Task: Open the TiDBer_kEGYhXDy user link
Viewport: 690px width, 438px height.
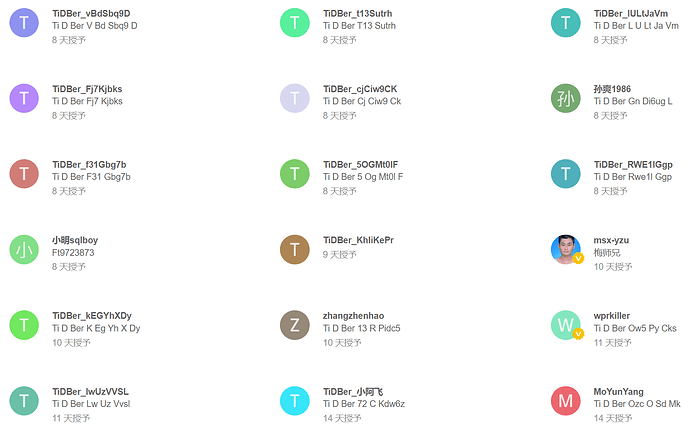Action: click(x=92, y=316)
